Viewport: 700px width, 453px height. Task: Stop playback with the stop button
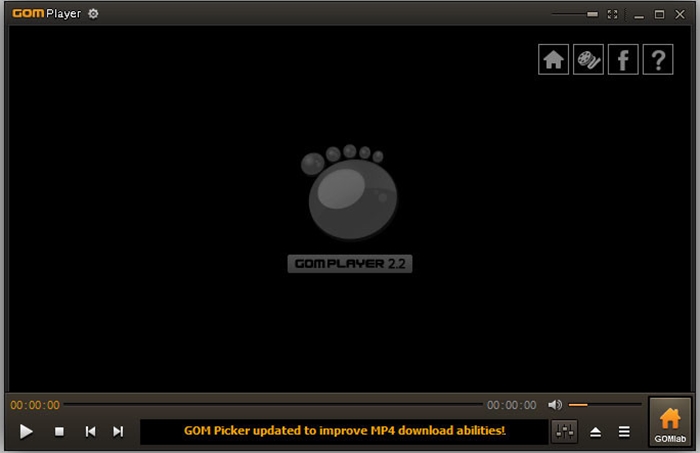[59, 432]
